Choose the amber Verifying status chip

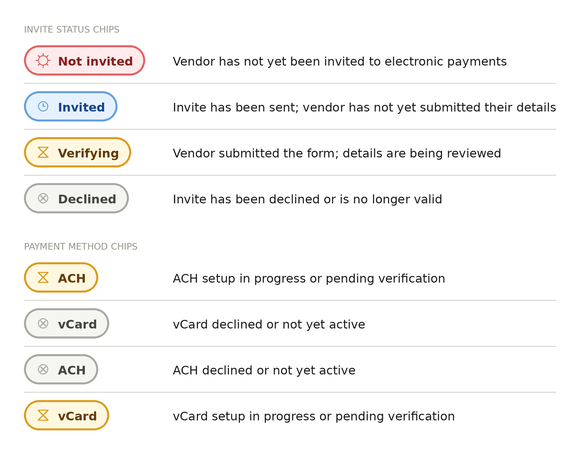coord(77,152)
